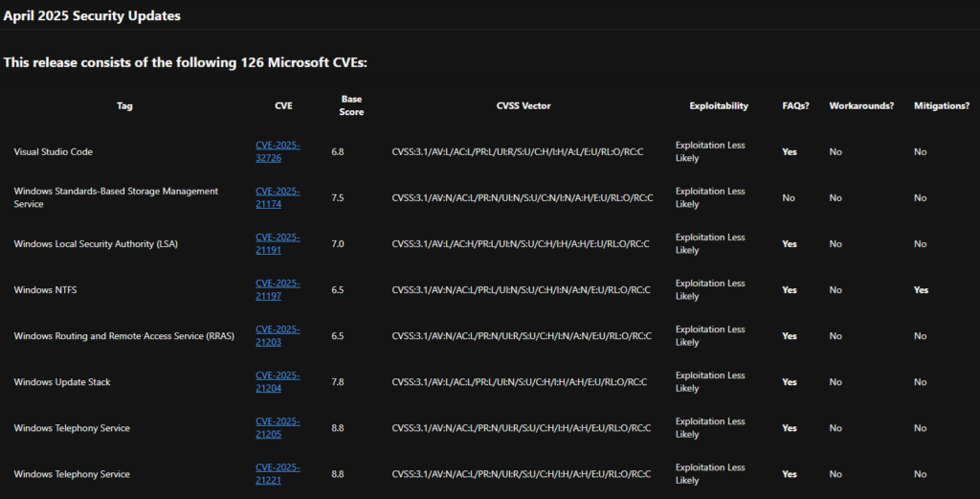This screenshot has width=980, height=499.
Task: Click the Tag column header
Action: (x=124, y=105)
